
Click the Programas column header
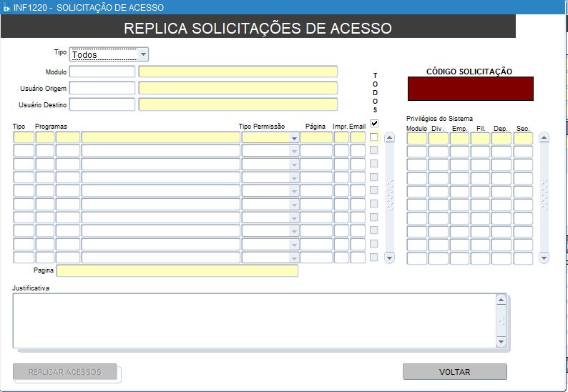pyautogui.click(x=51, y=127)
